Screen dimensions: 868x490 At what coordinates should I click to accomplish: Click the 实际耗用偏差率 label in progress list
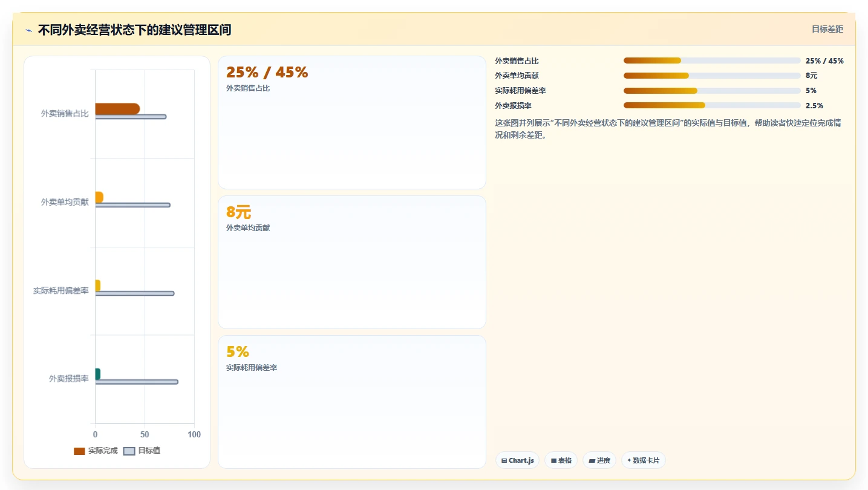(x=521, y=91)
